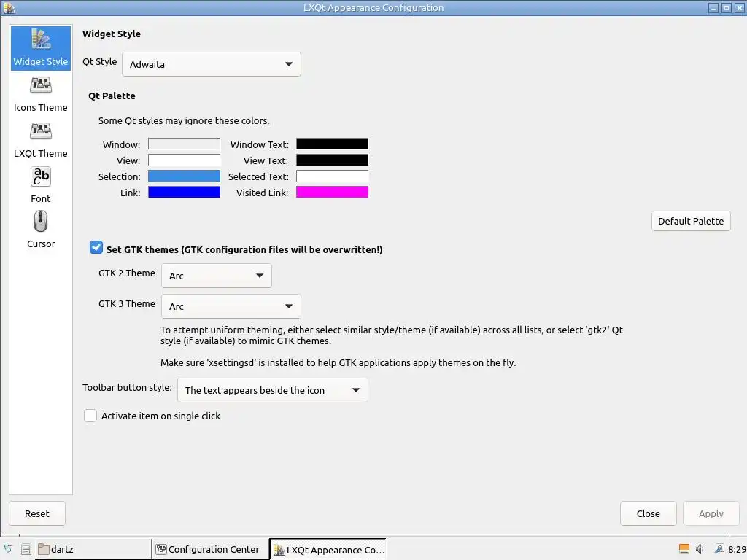Open the Qt Style dropdown showing Adwaita
The height and width of the screenshot is (560, 747).
(211, 64)
